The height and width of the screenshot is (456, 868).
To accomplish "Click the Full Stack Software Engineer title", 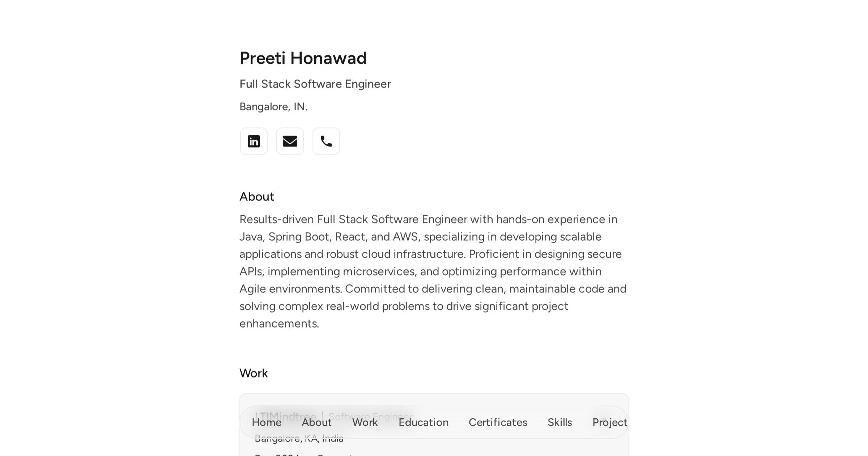I will [x=315, y=84].
